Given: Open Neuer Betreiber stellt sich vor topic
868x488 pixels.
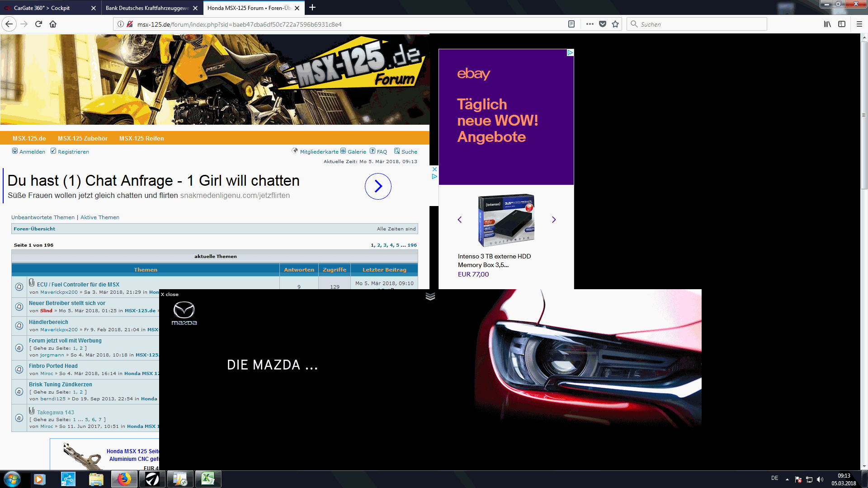Looking at the screenshot, I should 67,303.
